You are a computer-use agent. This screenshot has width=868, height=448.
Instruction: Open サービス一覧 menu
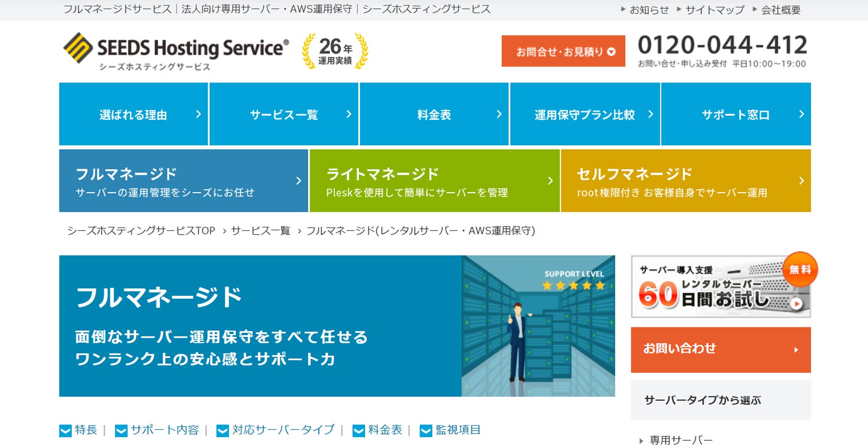[284, 114]
